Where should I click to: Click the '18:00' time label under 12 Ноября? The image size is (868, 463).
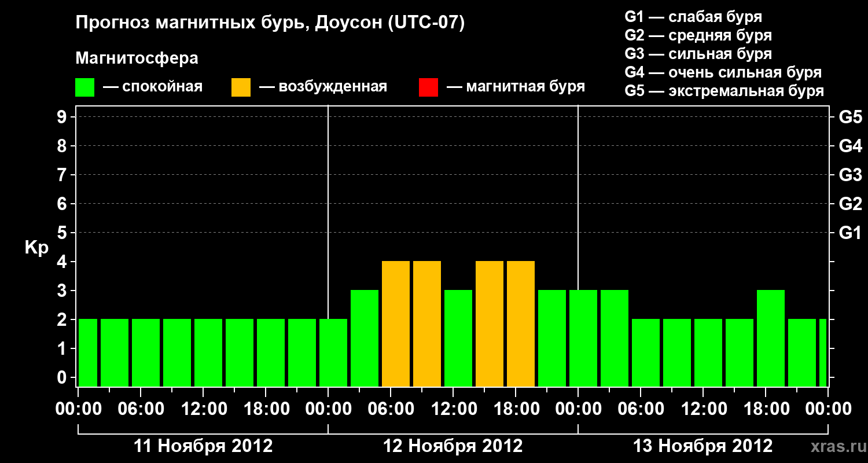click(x=516, y=409)
